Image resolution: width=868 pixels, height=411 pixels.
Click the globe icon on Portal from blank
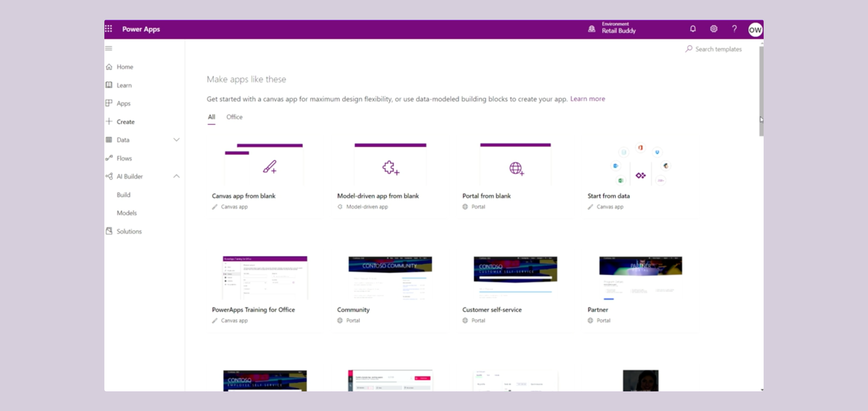click(x=517, y=168)
